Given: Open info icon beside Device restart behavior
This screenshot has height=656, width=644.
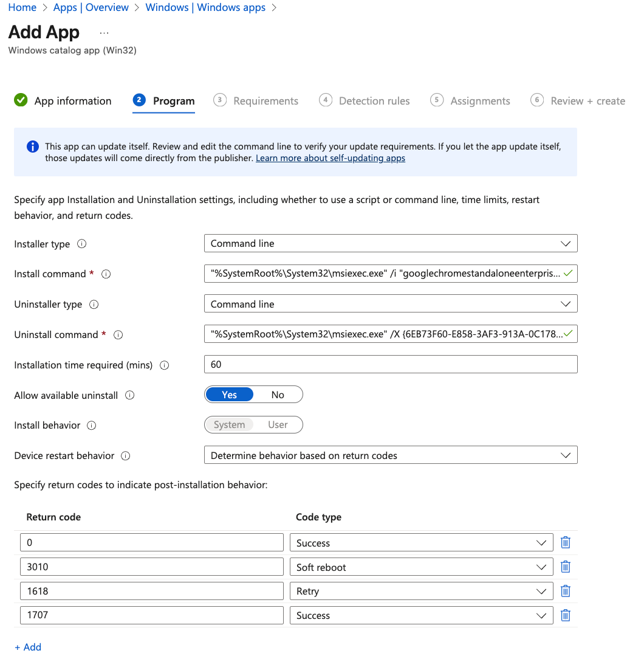Looking at the screenshot, I should (126, 456).
